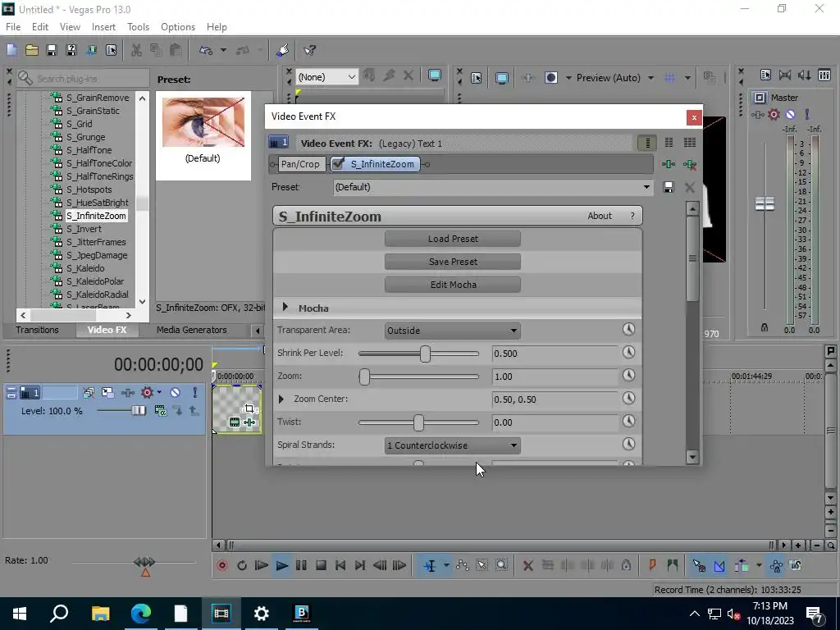Click the ? help button in S_InfiniteZoom
The width and height of the screenshot is (840, 630).
coord(632,216)
